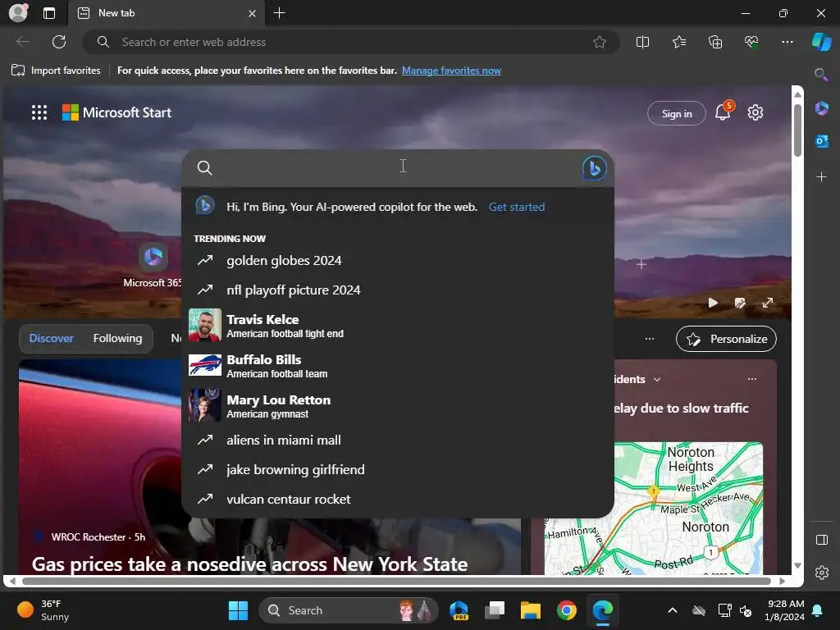Click into the Bing search box
The width and height of the screenshot is (840, 630).
pos(396,167)
